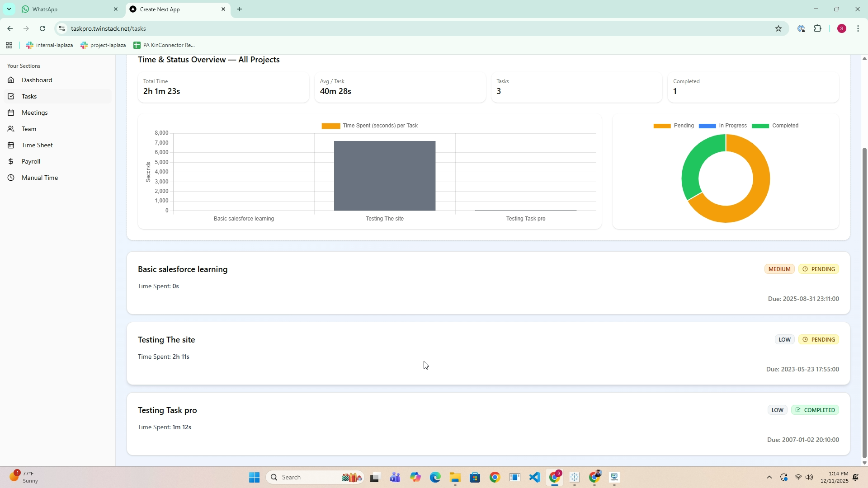Screen dimensions: 868x488
Task: Select Tasks in the sidebar menu
Action: point(29,97)
